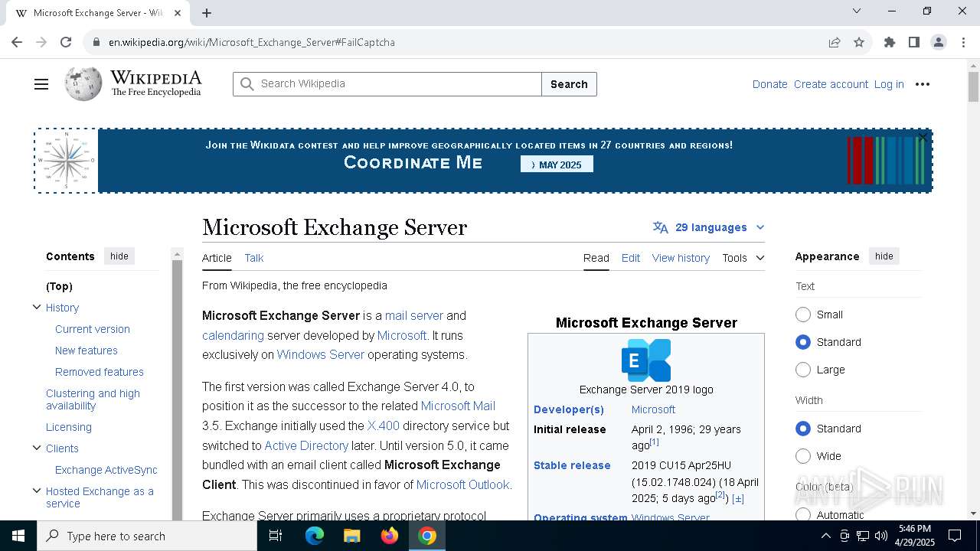Share this page using the share icon
Image resolution: width=980 pixels, height=551 pixels.
[835, 42]
